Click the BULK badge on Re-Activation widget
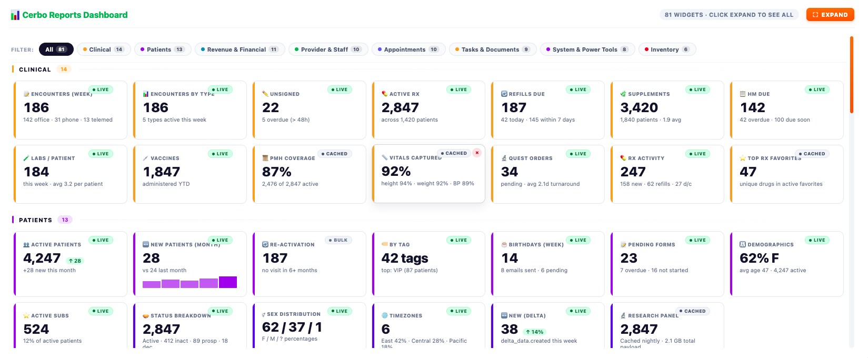The image size is (868, 358). tap(338, 240)
